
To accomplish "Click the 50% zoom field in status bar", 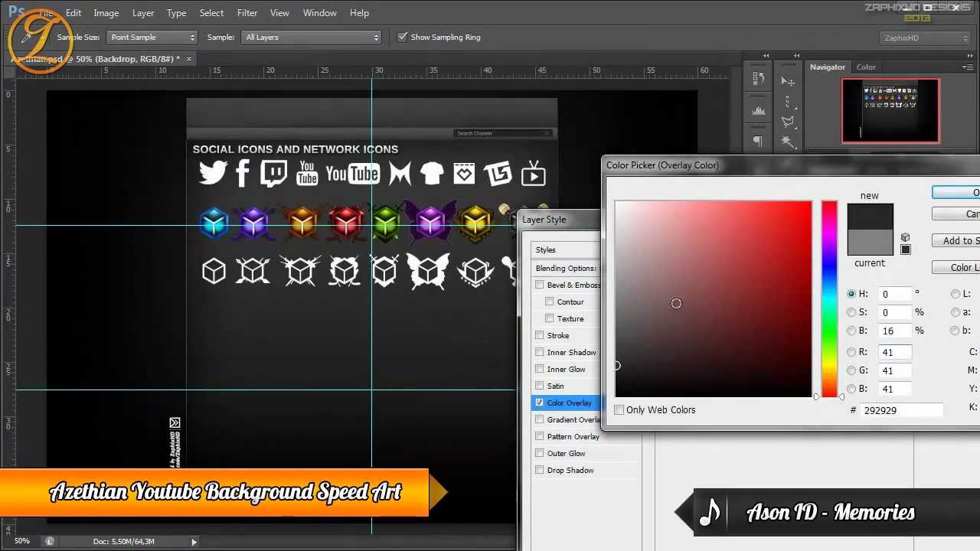I will click(22, 541).
